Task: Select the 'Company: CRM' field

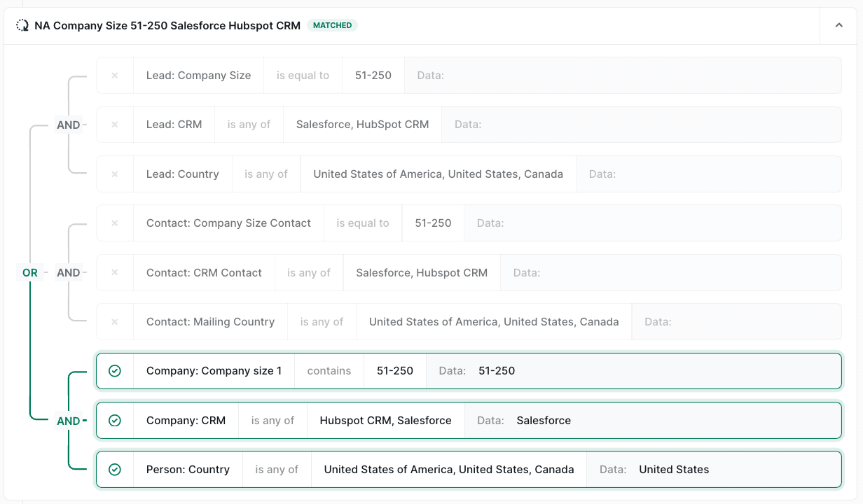Action: (x=186, y=421)
